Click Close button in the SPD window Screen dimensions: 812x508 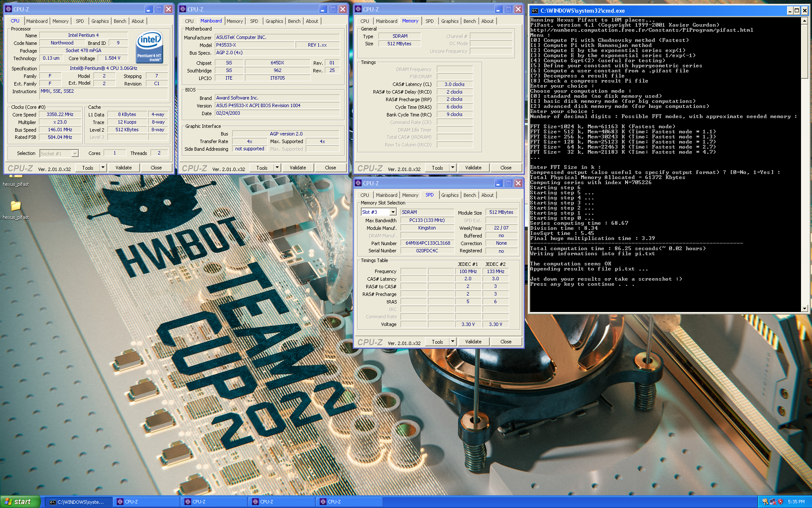tap(506, 342)
